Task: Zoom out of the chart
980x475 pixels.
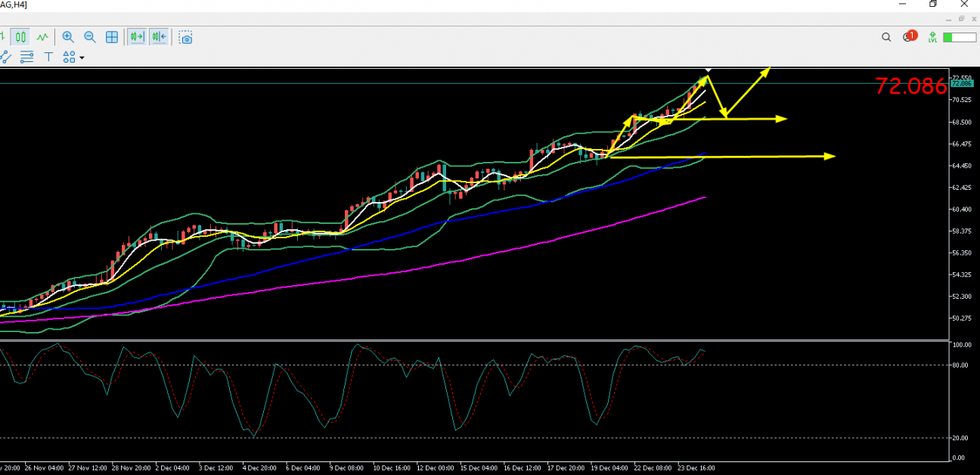Action: [90, 36]
